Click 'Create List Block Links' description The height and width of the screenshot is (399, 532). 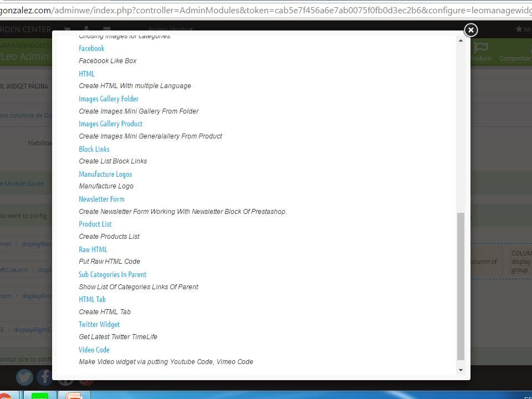pyautogui.click(x=113, y=161)
